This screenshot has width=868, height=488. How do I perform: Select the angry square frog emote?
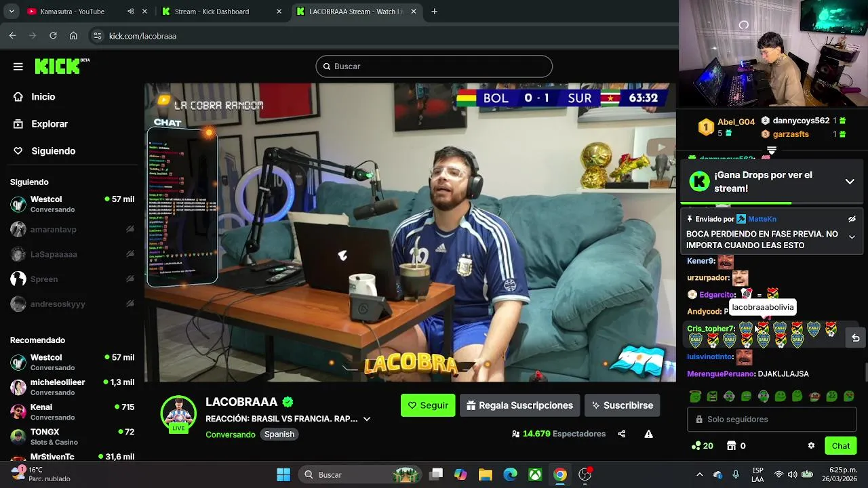point(712,396)
